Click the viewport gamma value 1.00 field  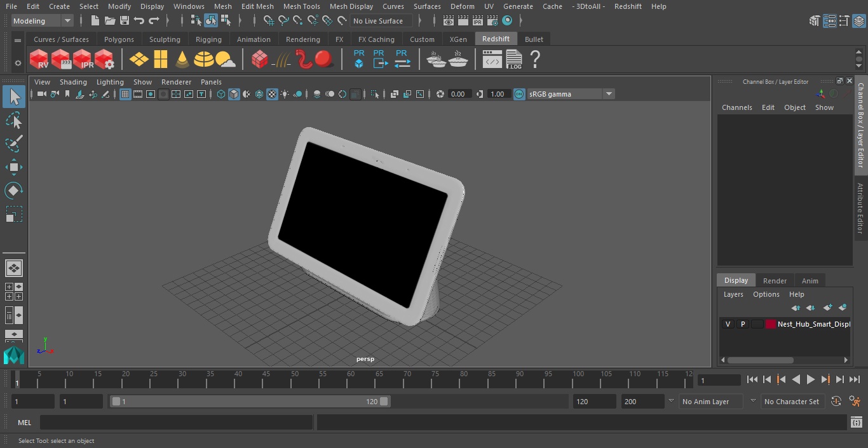click(x=498, y=94)
